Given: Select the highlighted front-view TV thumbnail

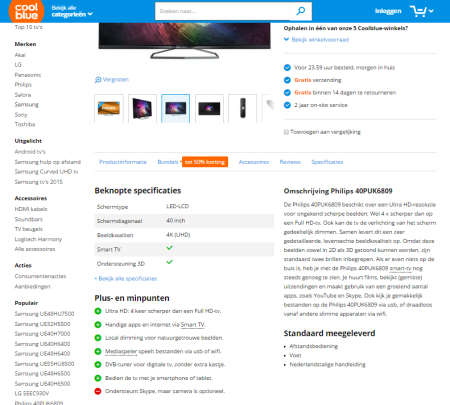Looking at the screenshot, I should (176, 109).
